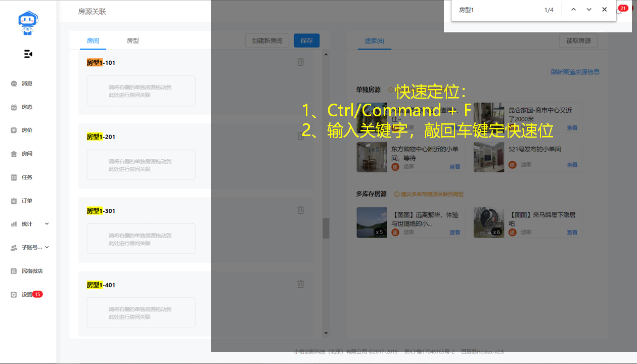Click the drop zone under 房型1-201
This screenshot has height=364, width=637.
click(141, 165)
